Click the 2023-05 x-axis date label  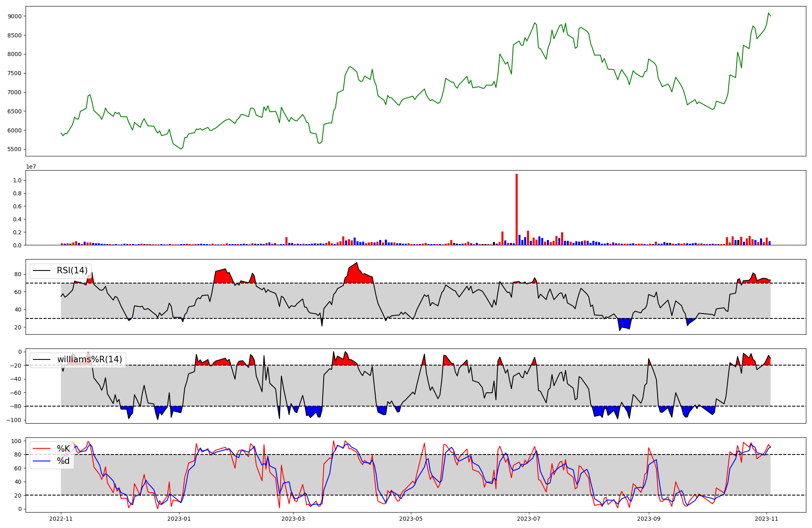[411, 519]
